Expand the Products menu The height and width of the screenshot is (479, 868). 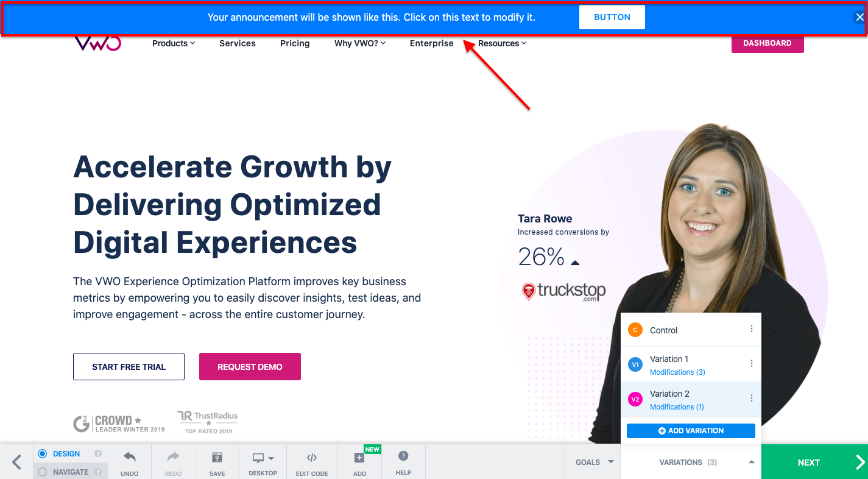coord(174,43)
